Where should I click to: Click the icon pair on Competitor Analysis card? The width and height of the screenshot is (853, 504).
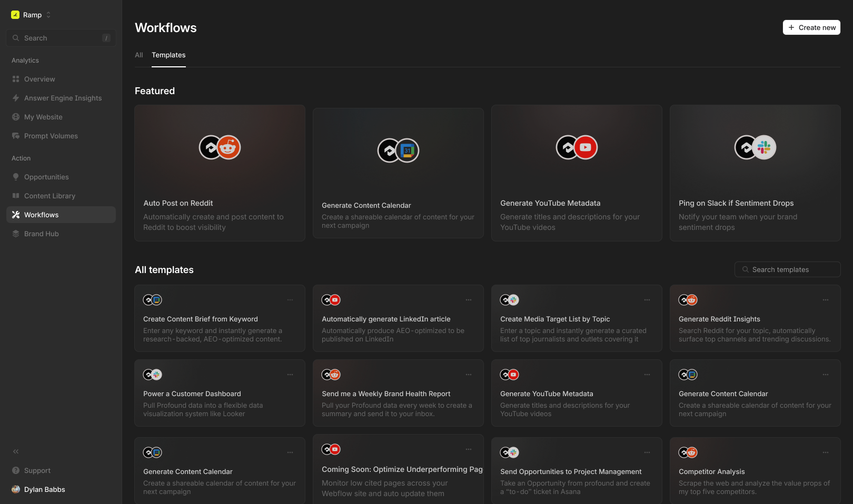tap(688, 452)
